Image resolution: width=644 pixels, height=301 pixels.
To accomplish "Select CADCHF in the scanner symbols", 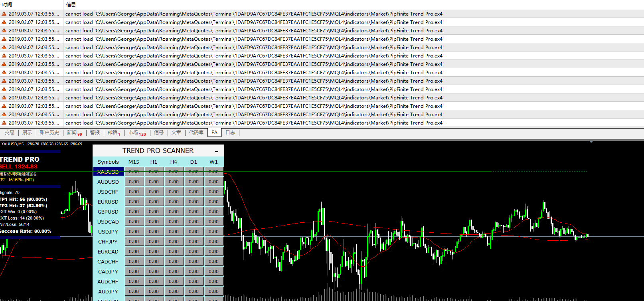I will 108,261.
